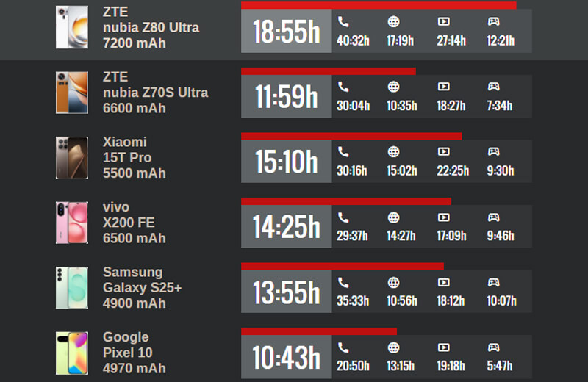
Task: Click the web browsing globe icon for Galaxy S25+
Action: [x=394, y=282]
